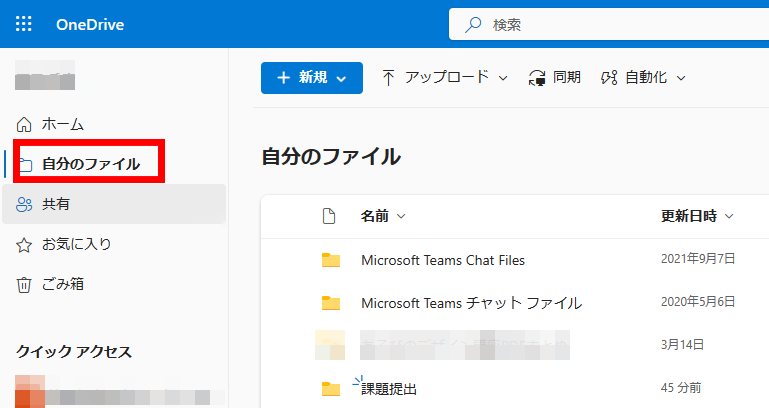Open the app launcher grid icon
769x408 pixels.
[x=24, y=24]
